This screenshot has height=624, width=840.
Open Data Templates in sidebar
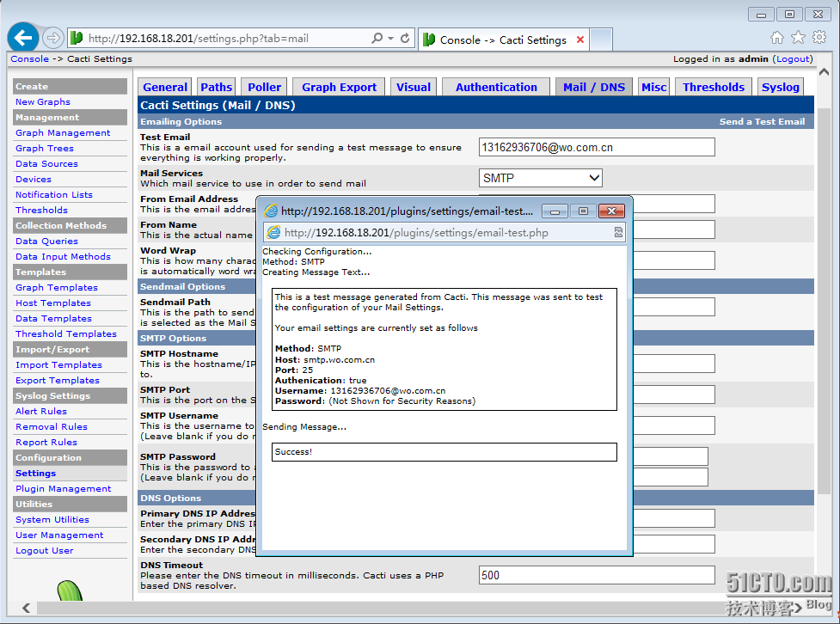pyautogui.click(x=53, y=319)
